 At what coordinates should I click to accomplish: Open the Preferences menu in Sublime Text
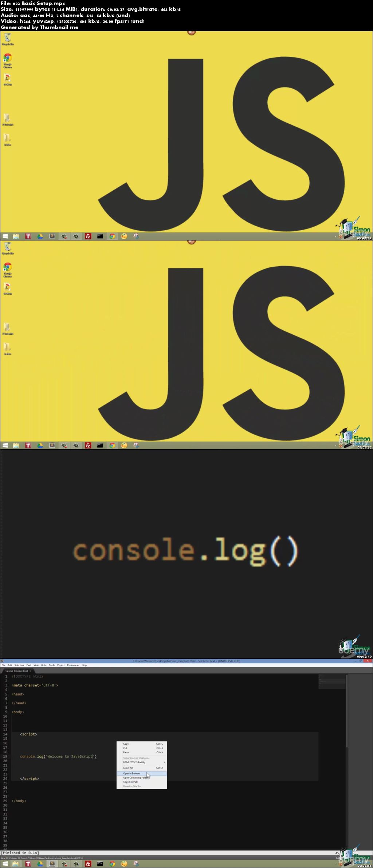coord(73,665)
